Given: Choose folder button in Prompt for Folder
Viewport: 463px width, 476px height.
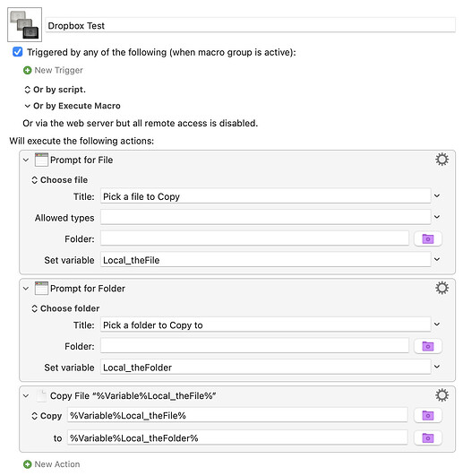Looking at the screenshot, I should coord(428,346).
